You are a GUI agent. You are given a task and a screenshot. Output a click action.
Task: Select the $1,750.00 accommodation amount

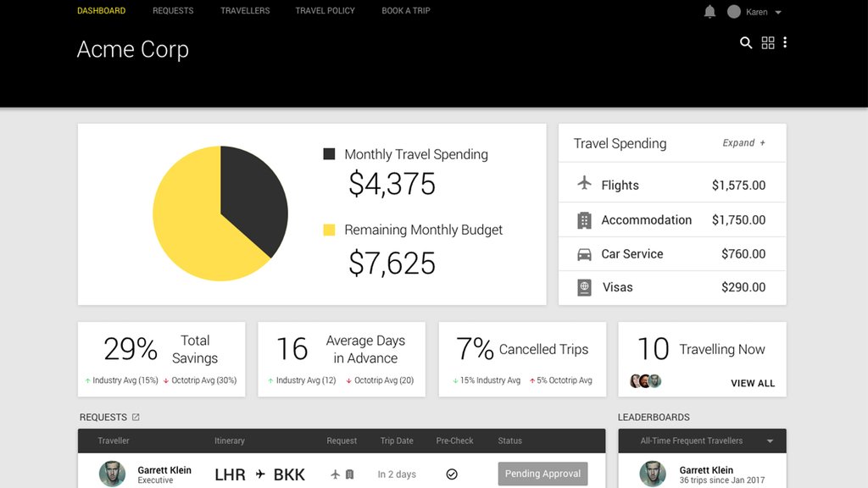738,219
